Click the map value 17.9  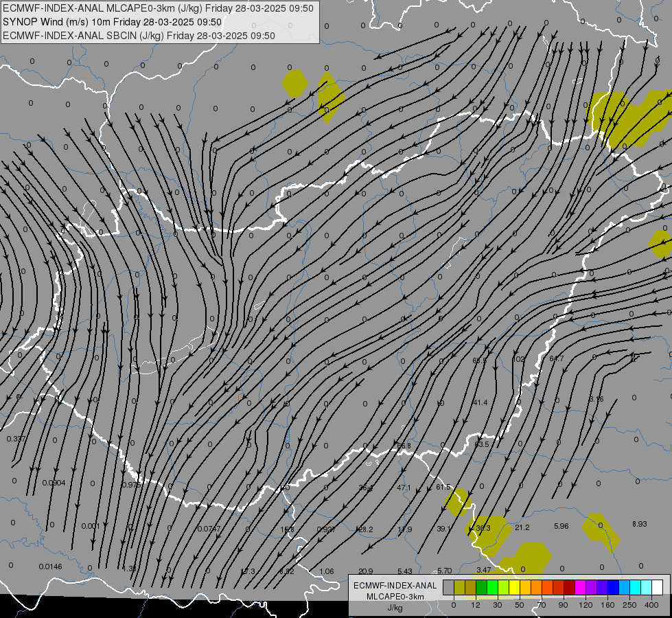[x=404, y=529]
